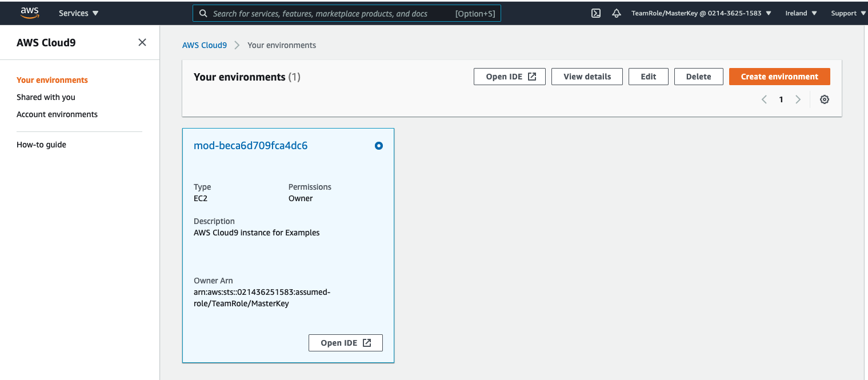Close the AWS Cloud9 sidebar panel
Viewport: 868px width, 380px height.
[x=142, y=42]
